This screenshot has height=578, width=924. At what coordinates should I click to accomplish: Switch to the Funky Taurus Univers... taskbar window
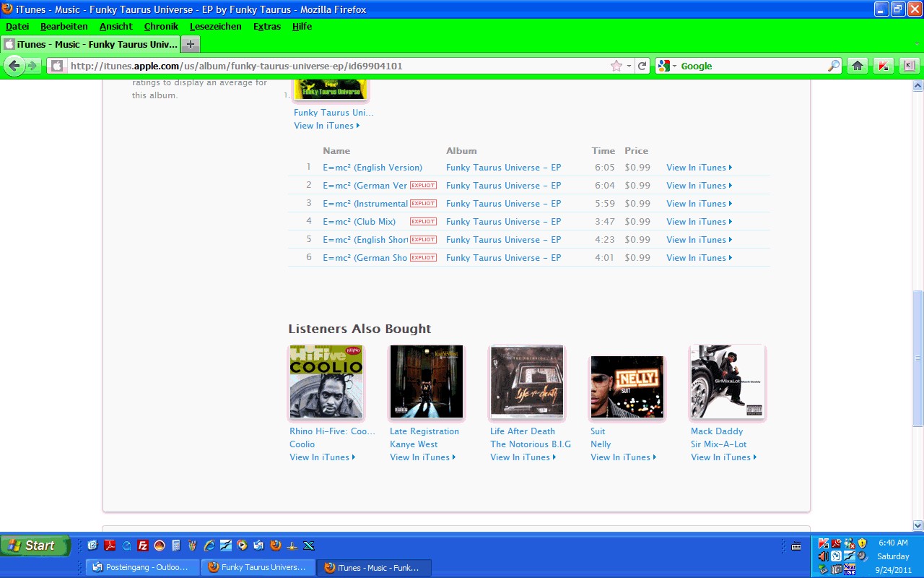(258, 568)
